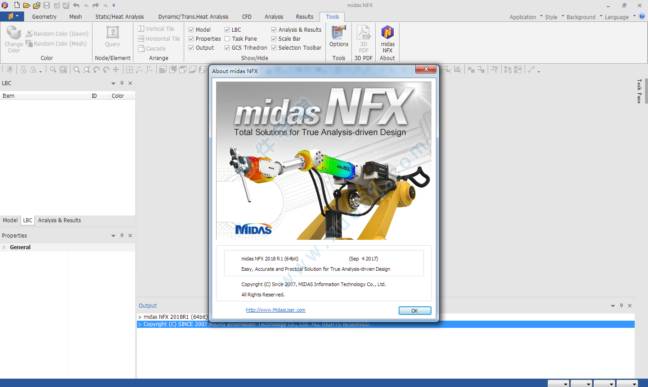Close the Properties panel using its X
This screenshot has height=387, width=648.
[x=130, y=235]
